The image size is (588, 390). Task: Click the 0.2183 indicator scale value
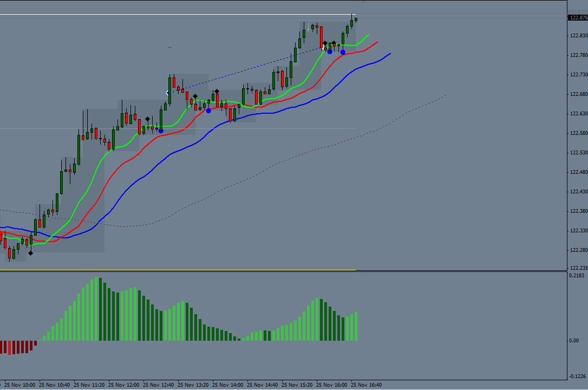(x=577, y=276)
